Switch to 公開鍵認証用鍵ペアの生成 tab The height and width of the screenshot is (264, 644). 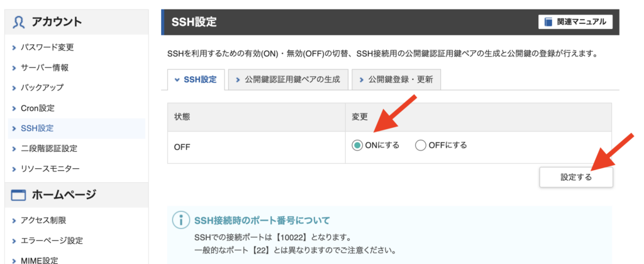coord(287,80)
